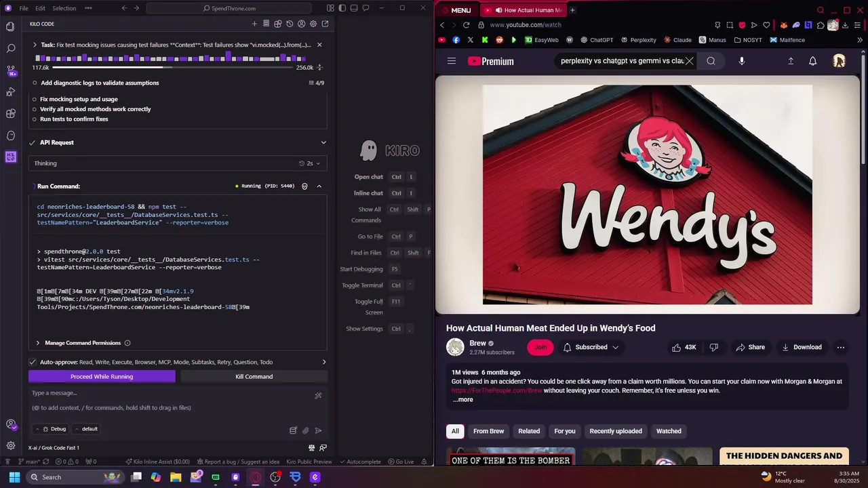
Task: Open YouTube hamburger guide menu
Action: click(452, 61)
